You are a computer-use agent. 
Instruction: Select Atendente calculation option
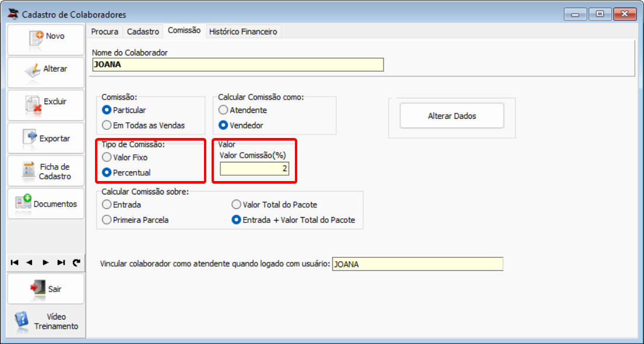pyautogui.click(x=242, y=110)
